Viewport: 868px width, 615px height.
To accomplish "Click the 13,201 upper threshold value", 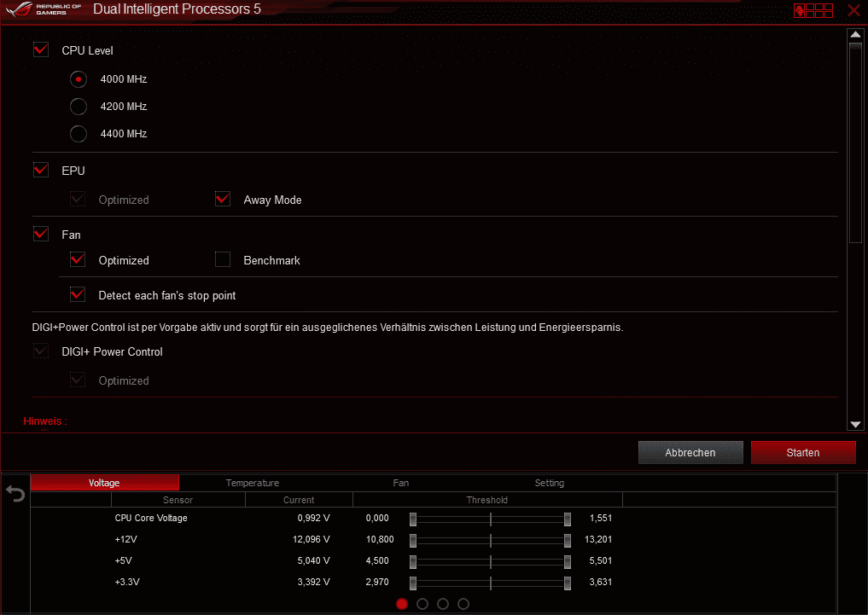I will tap(598, 539).
